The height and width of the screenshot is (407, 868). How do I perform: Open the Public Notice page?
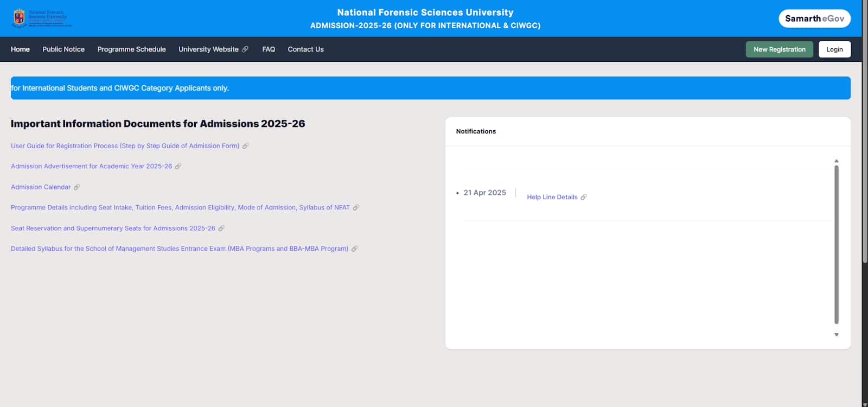click(63, 49)
